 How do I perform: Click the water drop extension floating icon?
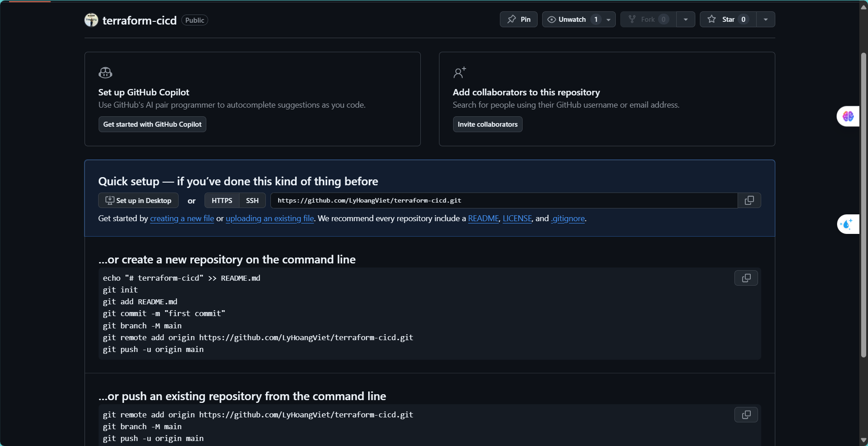848,224
